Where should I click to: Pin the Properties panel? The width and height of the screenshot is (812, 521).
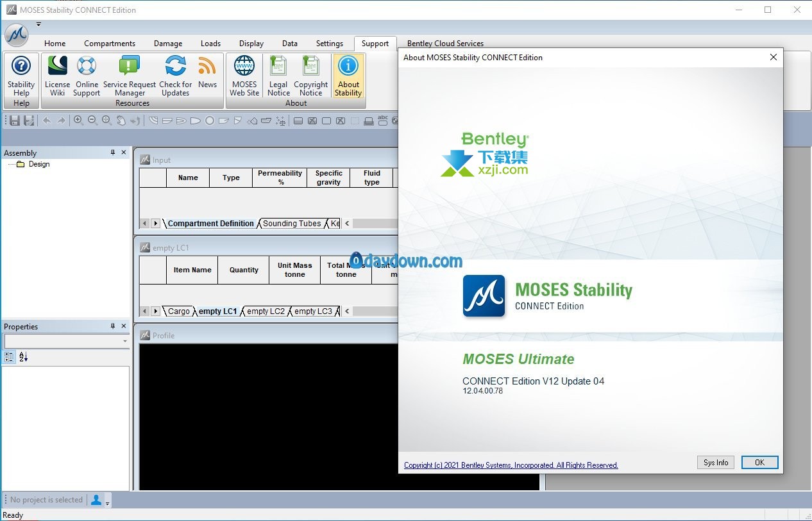coord(113,326)
